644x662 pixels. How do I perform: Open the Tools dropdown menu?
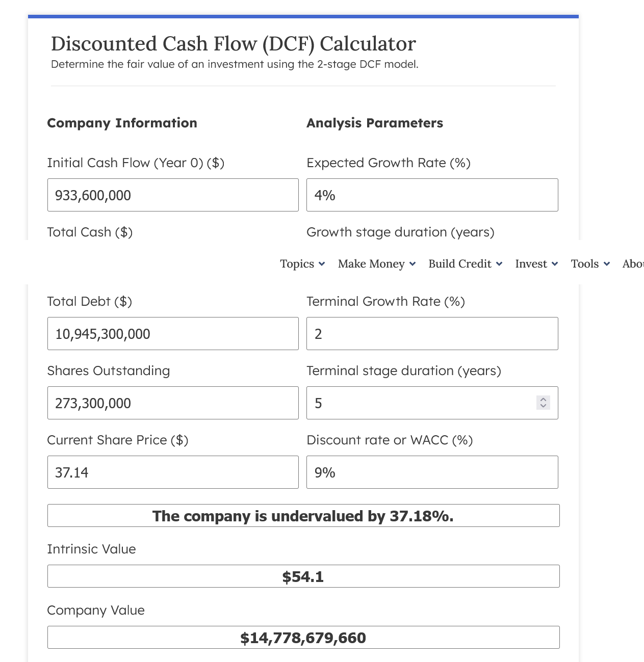(x=589, y=264)
